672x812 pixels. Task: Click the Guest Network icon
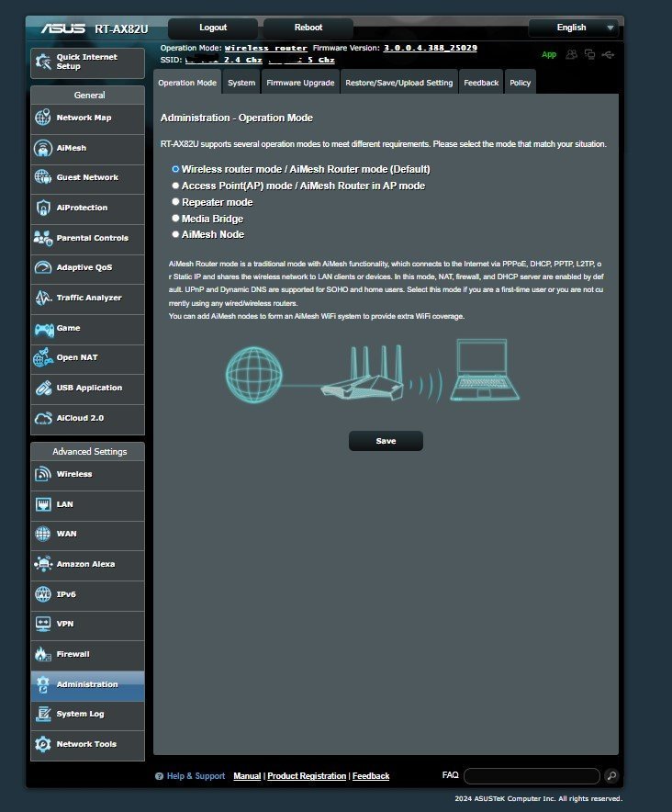[43, 177]
